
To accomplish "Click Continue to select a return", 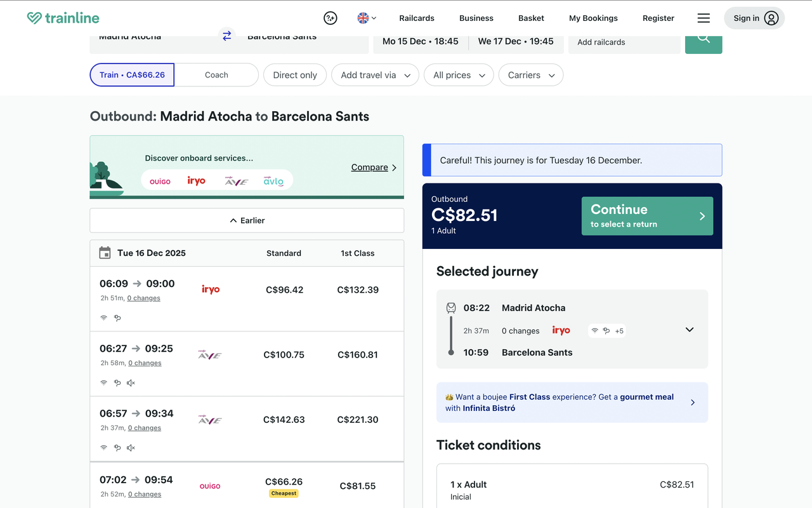I will click(646, 216).
